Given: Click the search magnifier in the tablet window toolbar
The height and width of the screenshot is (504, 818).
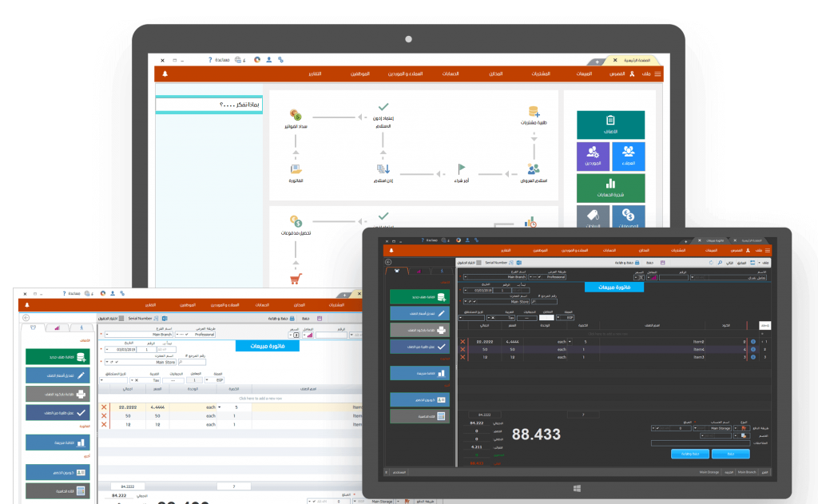Looking at the screenshot, I should pyautogui.click(x=720, y=263).
